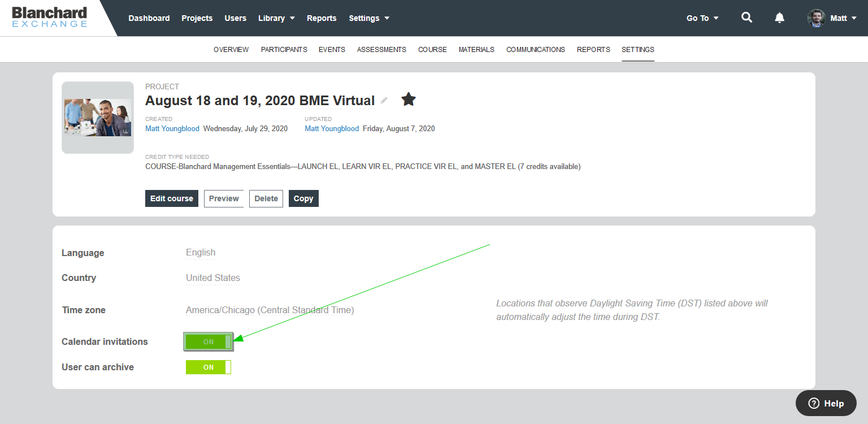Image resolution: width=868 pixels, height=424 pixels.
Task: Select the project SETTINGS tab
Action: pos(638,50)
